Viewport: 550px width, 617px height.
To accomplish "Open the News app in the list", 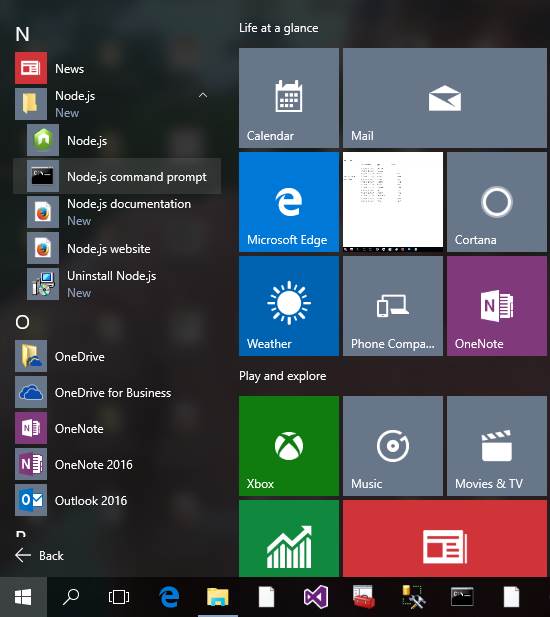I will tap(118, 68).
